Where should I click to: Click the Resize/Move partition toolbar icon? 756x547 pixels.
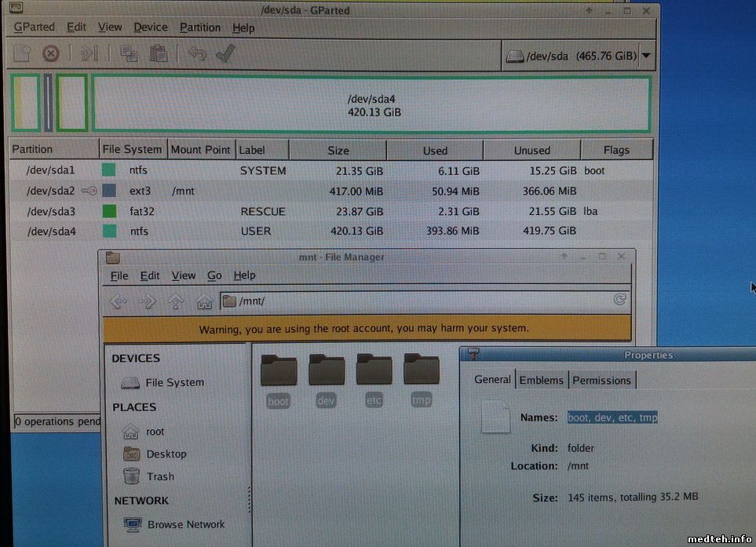[89, 53]
